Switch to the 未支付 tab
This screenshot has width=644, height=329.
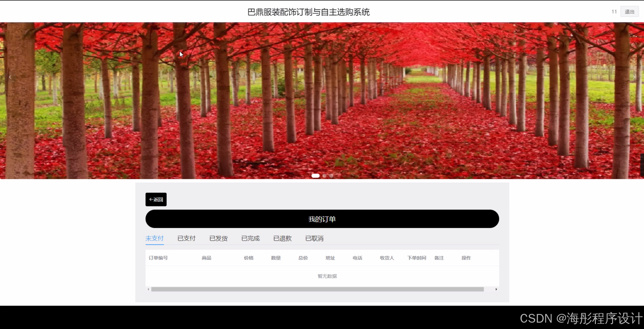(x=154, y=238)
